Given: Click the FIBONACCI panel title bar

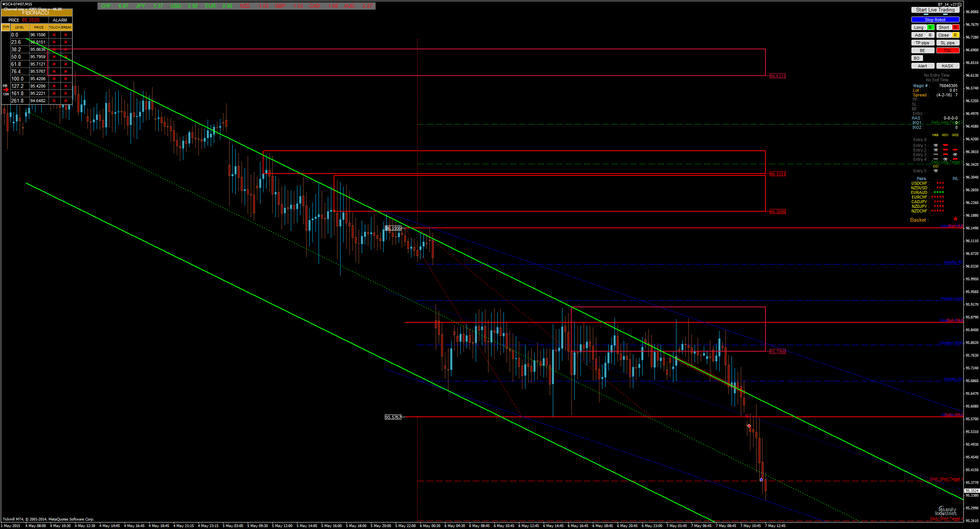Looking at the screenshot, I should click(x=36, y=13).
